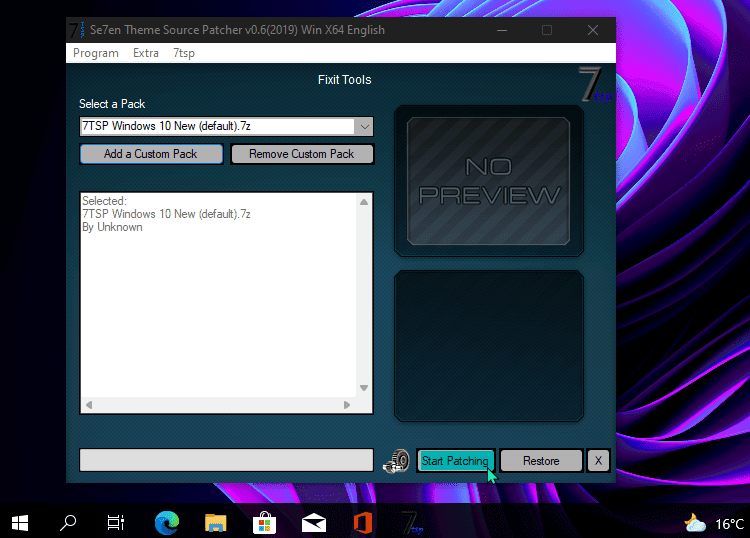Click Add a Custom Pack button

coord(151,154)
